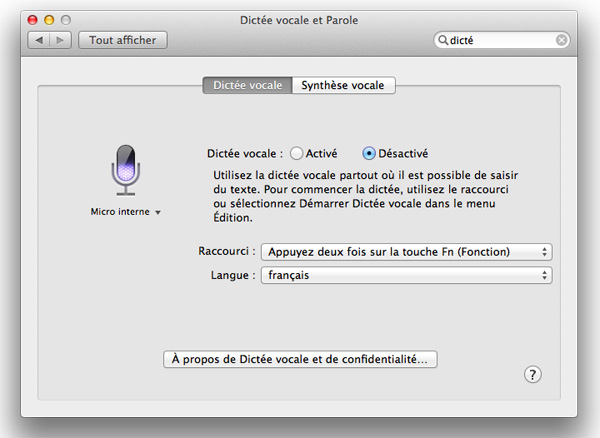Open À propos de Dictée vocale et de confidentialité
The width and height of the screenshot is (600, 438).
tap(300, 359)
